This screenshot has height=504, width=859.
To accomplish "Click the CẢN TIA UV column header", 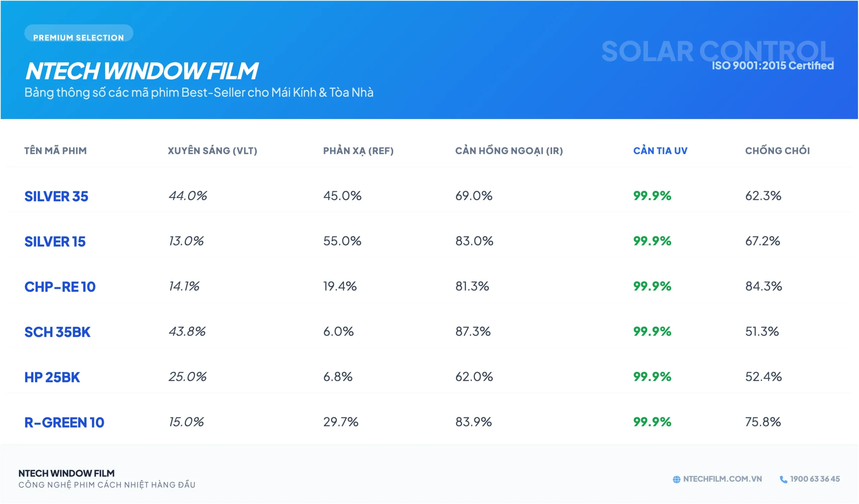I will [660, 151].
